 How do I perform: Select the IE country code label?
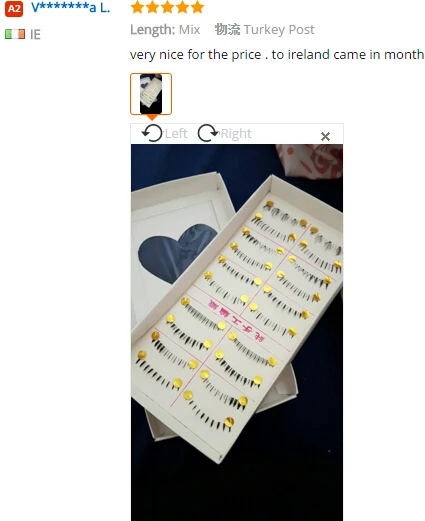click(x=35, y=34)
